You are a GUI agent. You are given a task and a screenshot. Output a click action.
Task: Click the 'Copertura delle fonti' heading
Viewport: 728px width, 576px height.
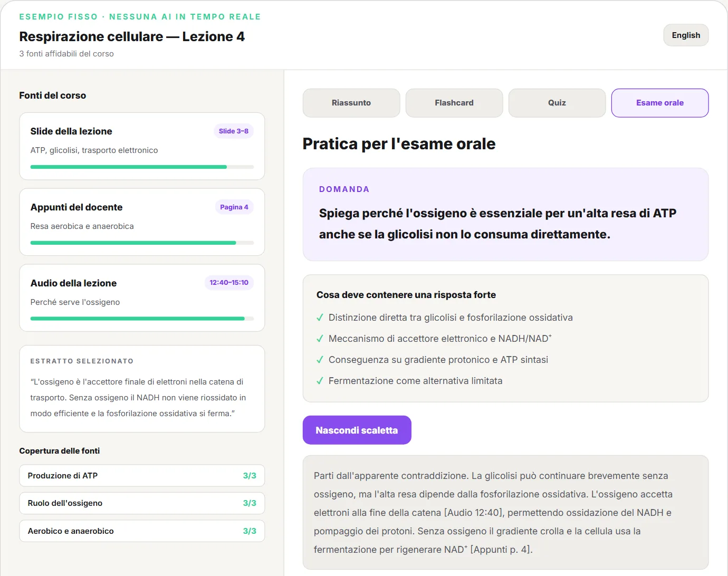point(60,451)
